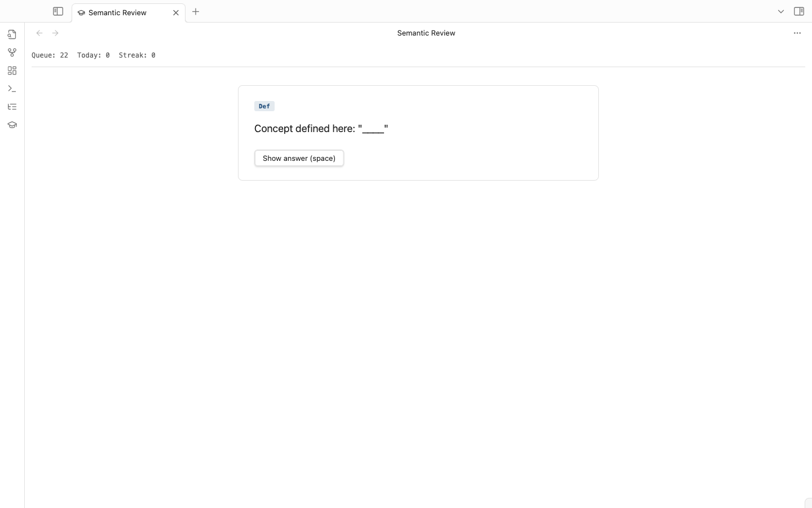812x508 pixels.
Task: Toggle the right sidebar panel
Action: pyautogui.click(x=799, y=11)
